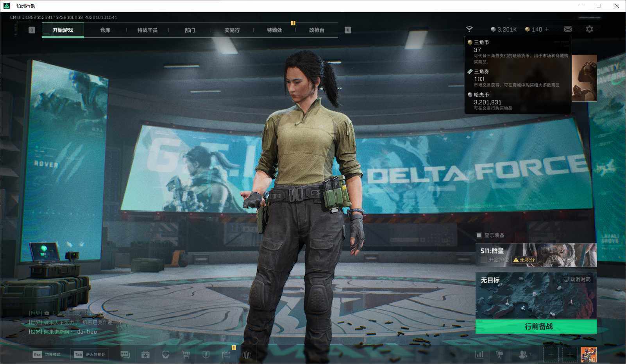Click the flag icon in bottom bar
This screenshot has width=626, height=364.
click(x=499, y=355)
